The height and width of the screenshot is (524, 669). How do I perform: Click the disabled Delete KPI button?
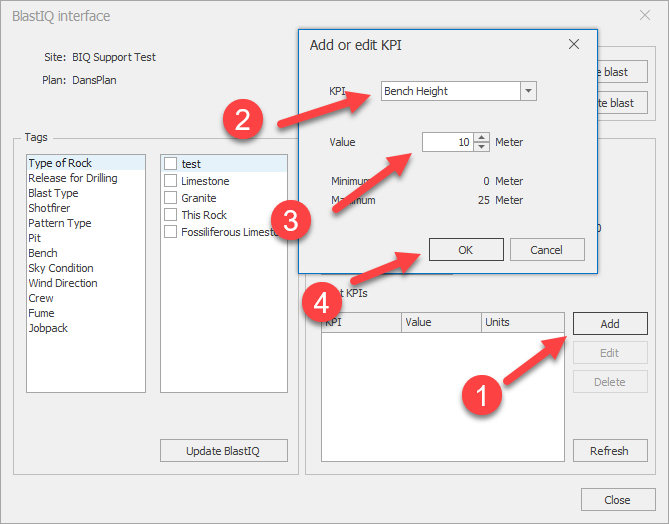(x=610, y=382)
